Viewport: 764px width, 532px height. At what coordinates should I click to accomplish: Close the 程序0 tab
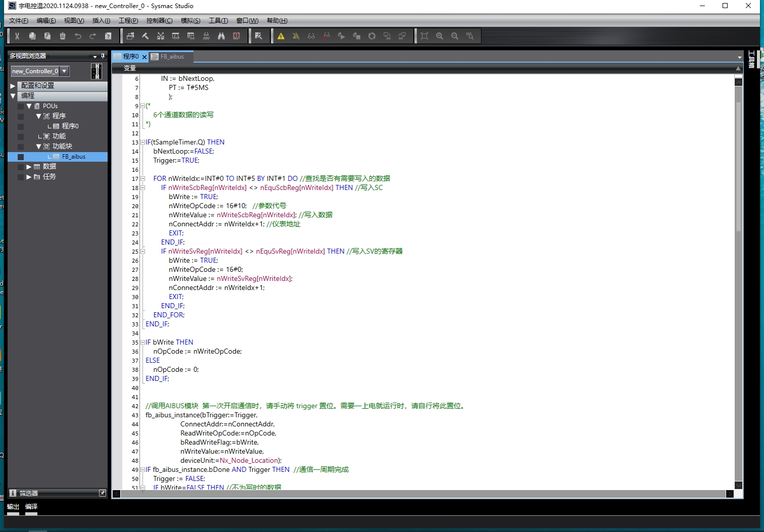pyautogui.click(x=145, y=57)
